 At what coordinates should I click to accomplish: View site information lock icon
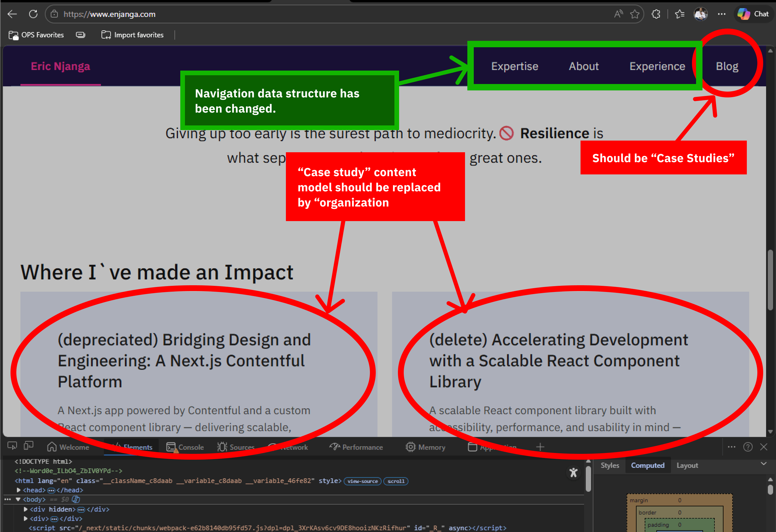coord(54,14)
